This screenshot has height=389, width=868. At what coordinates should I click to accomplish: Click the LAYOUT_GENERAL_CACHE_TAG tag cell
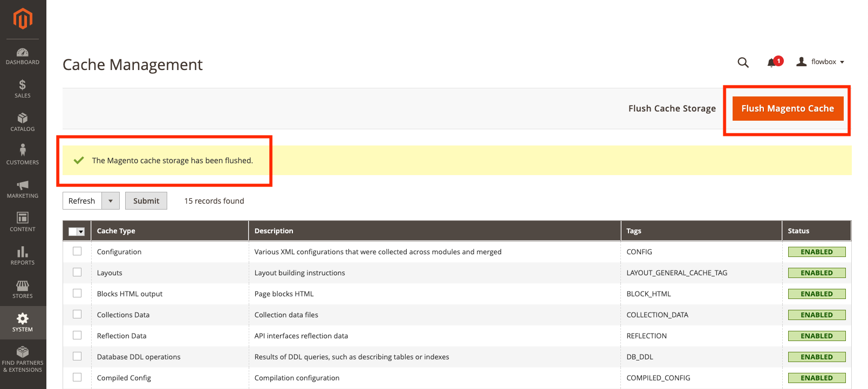coord(677,273)
